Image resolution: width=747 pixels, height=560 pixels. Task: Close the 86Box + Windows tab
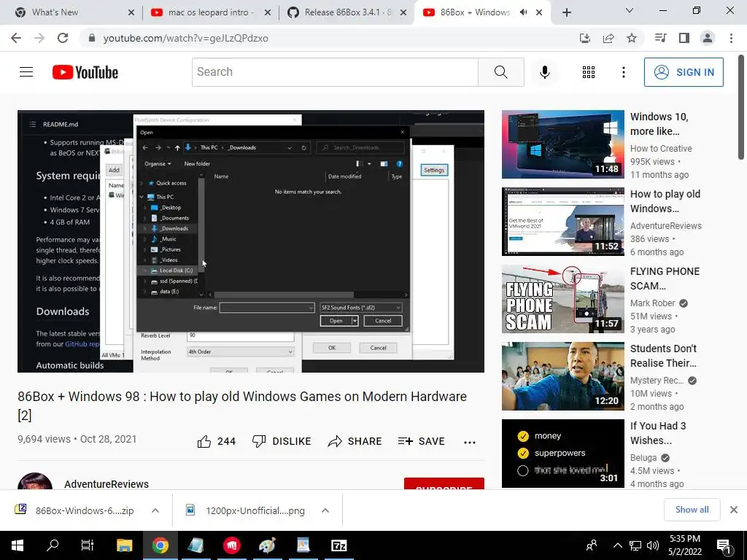click(x=539, y=12)
